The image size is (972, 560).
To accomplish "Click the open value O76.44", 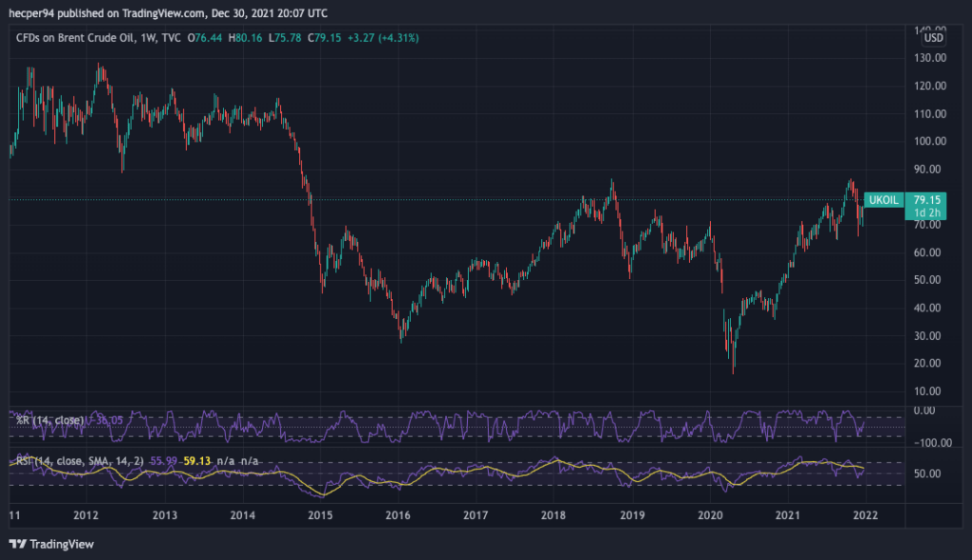I will click(205, 38).
